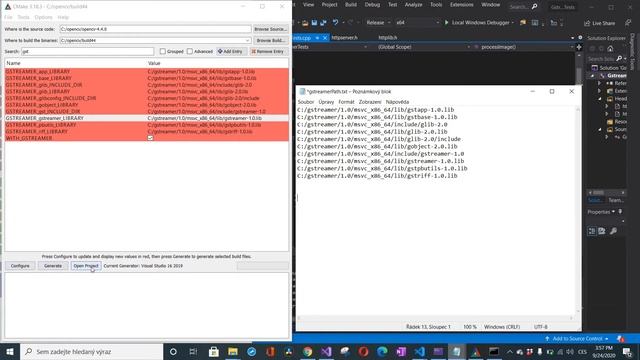The image size is (640, 360).
Task: Open File Explorer from taskbar
Action: tap(233, 351)
